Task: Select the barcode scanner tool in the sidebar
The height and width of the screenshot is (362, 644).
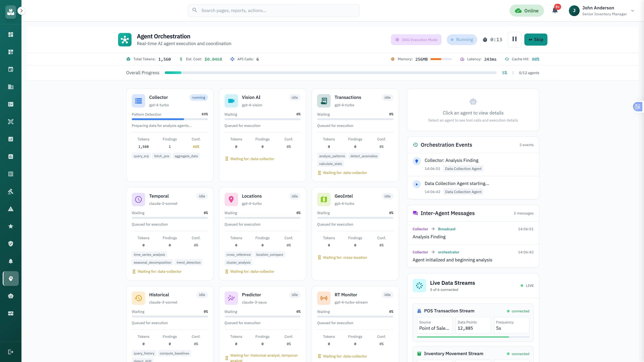Action: 11,122
